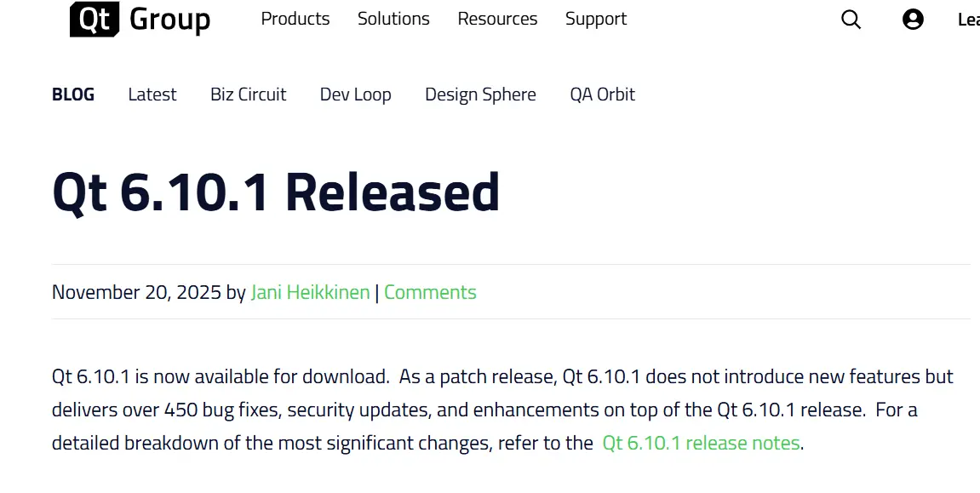Click the Qt 6.10.1 Released headline
This screenshot has height=493, width=980.
coord(276,192)
